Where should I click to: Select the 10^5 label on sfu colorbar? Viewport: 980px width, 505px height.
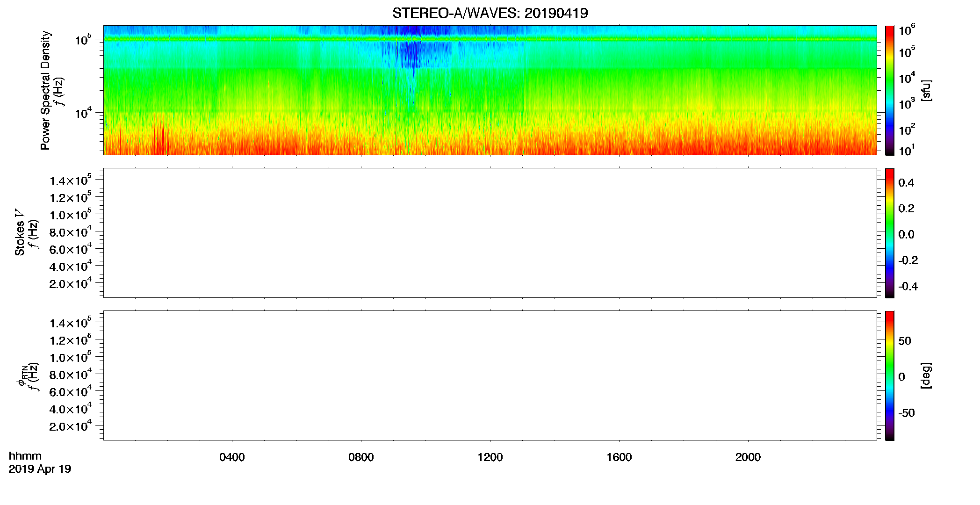click(x=907, y=52)
